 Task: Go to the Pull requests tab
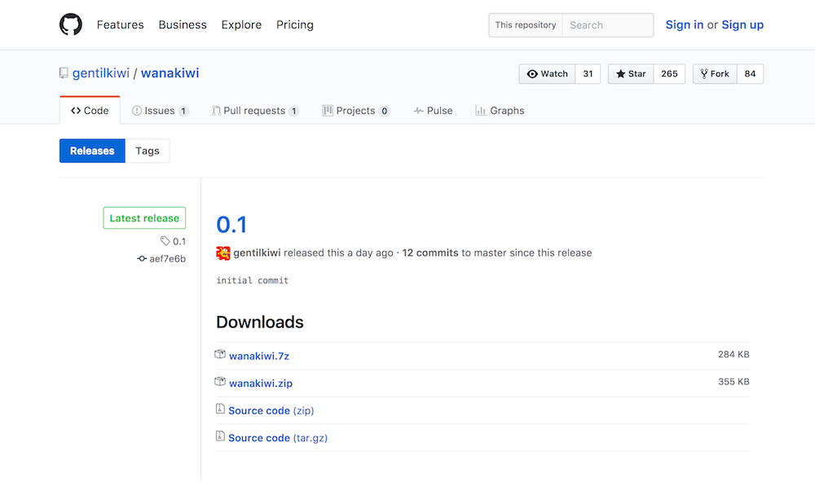(254, 111)
